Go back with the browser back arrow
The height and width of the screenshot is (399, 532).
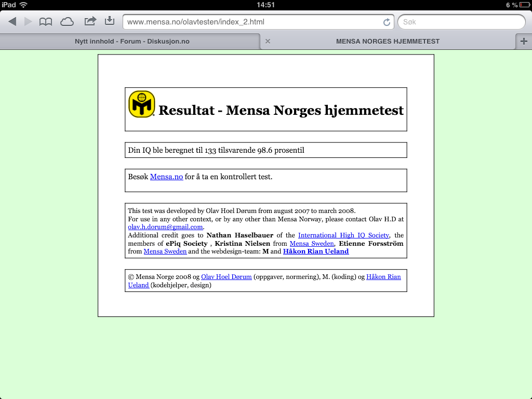[x=12, y=22]
